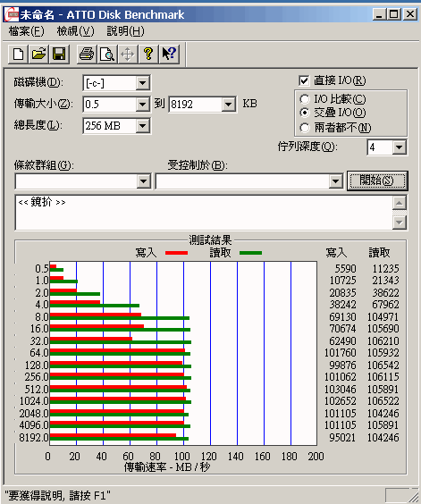The height and width of the screenshot is (504, 421).
Task: Click the 傳輸速率 - MB / 秒 axis label
Action: pos(167,467)
